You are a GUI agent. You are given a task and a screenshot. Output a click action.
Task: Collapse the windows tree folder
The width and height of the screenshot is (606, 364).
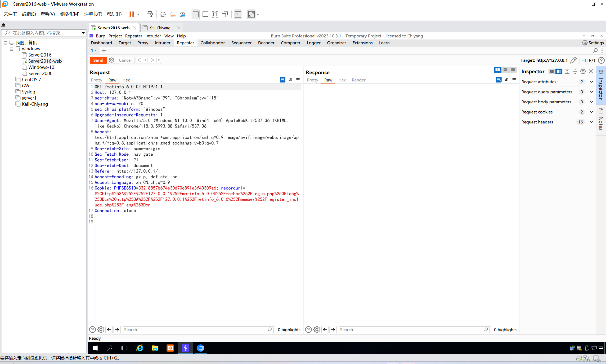(12, 49)
